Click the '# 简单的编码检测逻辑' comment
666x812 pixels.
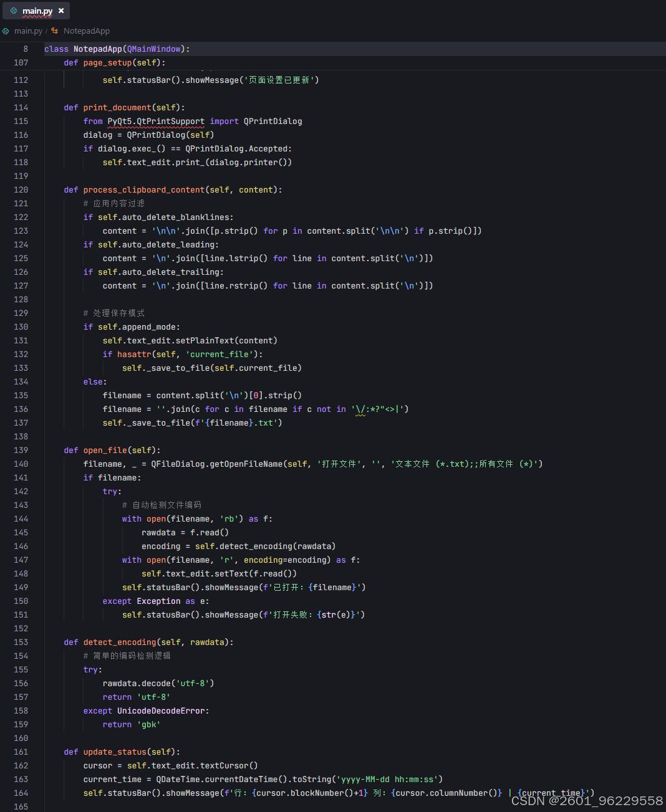click(127, 656)
